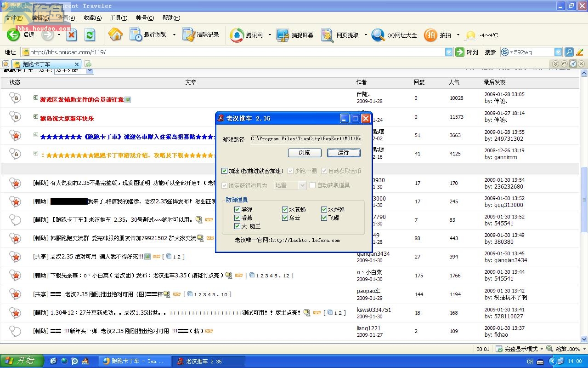This screenshot has width=588, height=368.
Task: Click the 清除记录 clear records toolbar item
Action: [x=201, y=35]
